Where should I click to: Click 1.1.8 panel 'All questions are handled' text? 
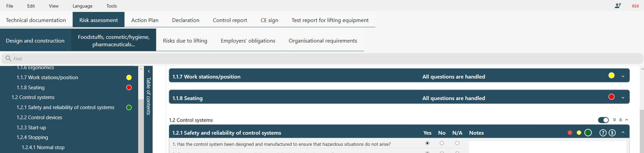coord(454,98)
